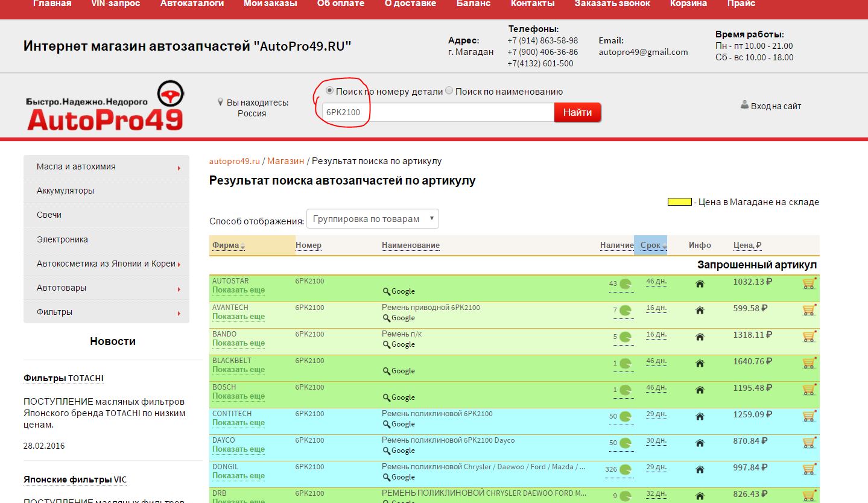Open display mode dropdown
Screen dimensions: 868x503
click(x=373, y=219)
